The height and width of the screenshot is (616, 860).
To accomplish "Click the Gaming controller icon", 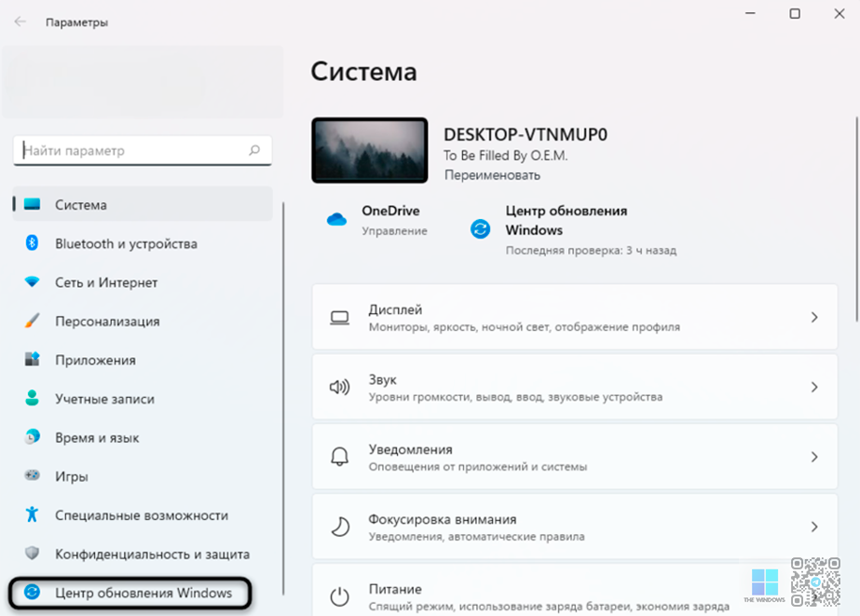I will pos(32,475).
